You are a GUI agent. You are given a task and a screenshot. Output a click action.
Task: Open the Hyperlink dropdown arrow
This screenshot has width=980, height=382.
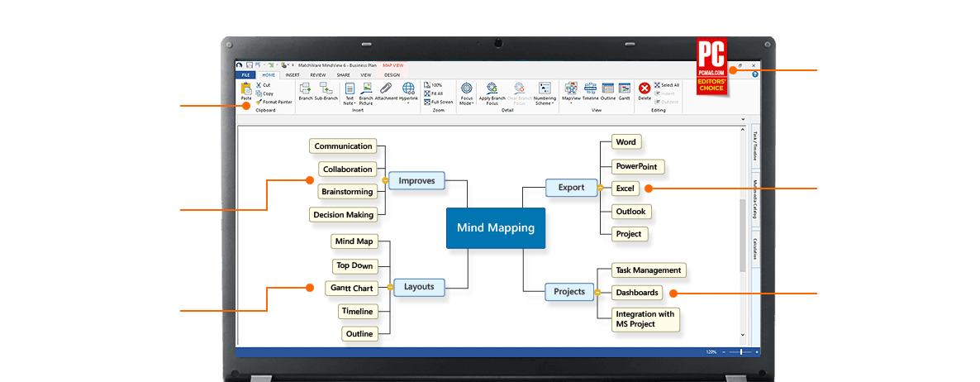coord(408,104)
